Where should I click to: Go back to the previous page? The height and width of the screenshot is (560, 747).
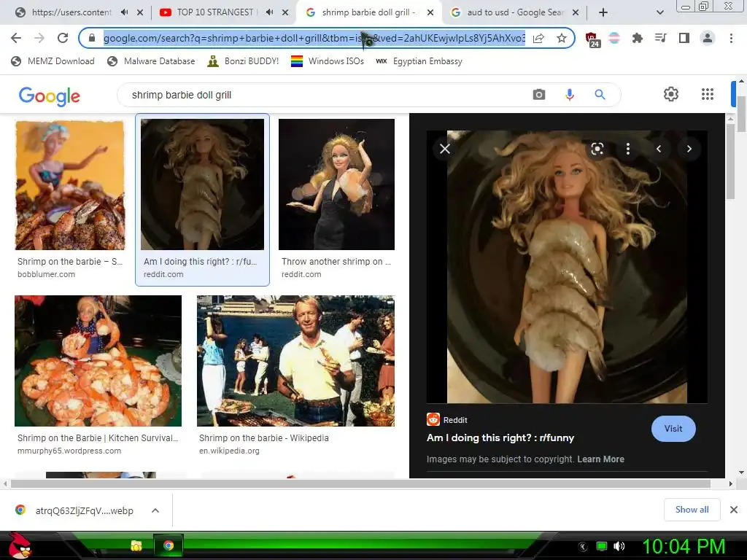(16, 38)
